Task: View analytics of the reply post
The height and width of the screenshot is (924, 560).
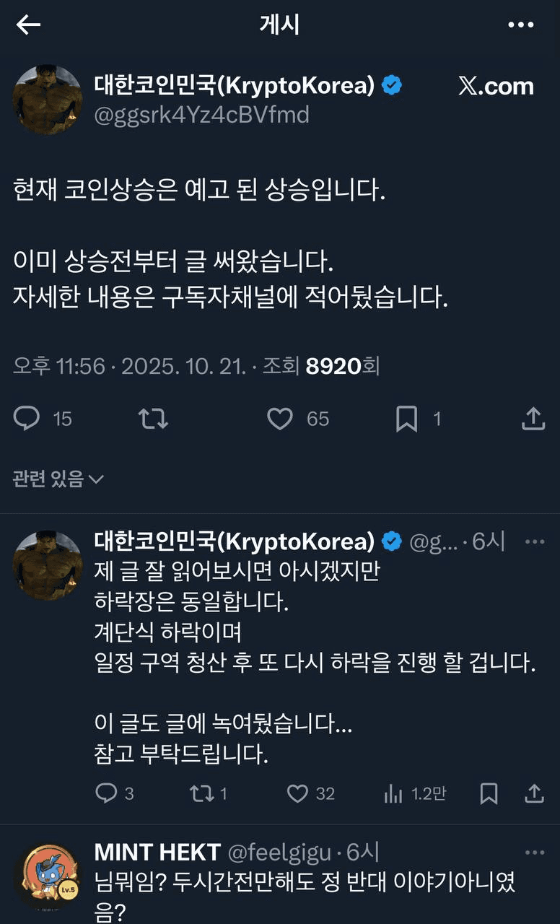Action: 394,794
